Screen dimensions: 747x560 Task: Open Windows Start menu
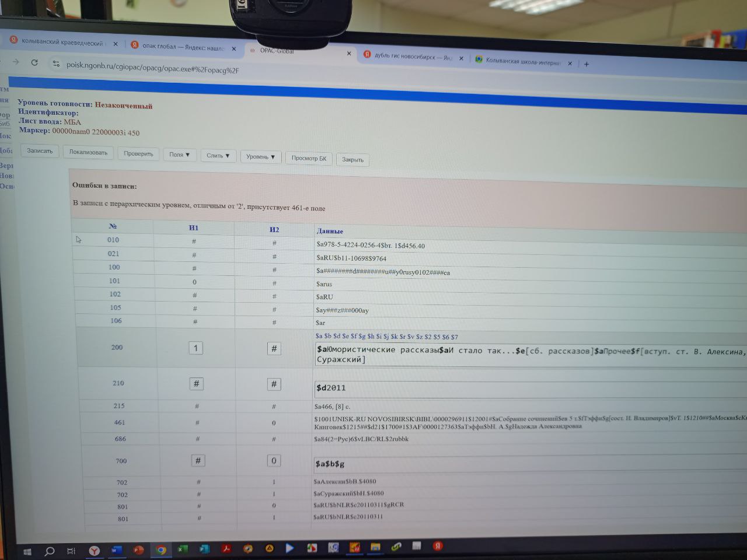coord(27,551)
